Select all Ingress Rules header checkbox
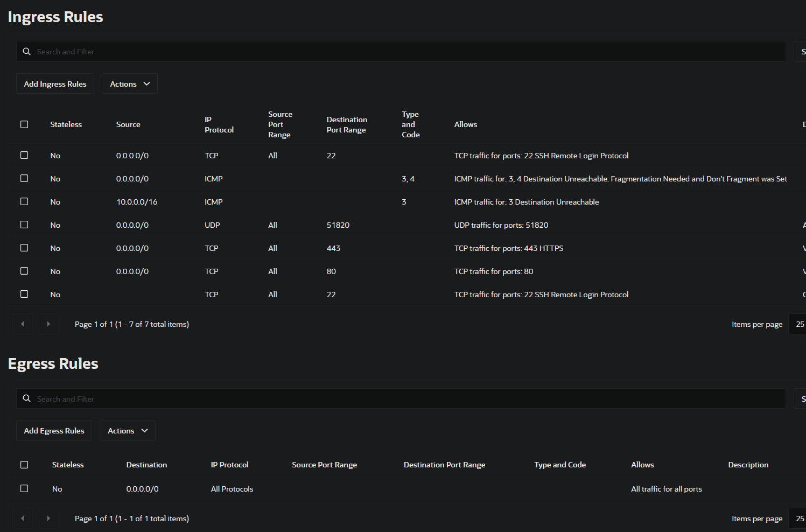 (24, 124)
